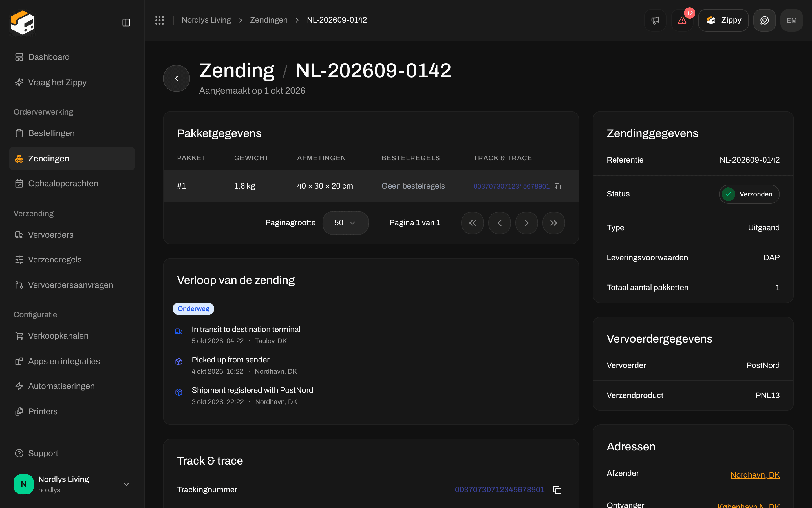Click the Verzendregels sliders icon
This screenshot has height=508, width=812.
tap(19, 260)
